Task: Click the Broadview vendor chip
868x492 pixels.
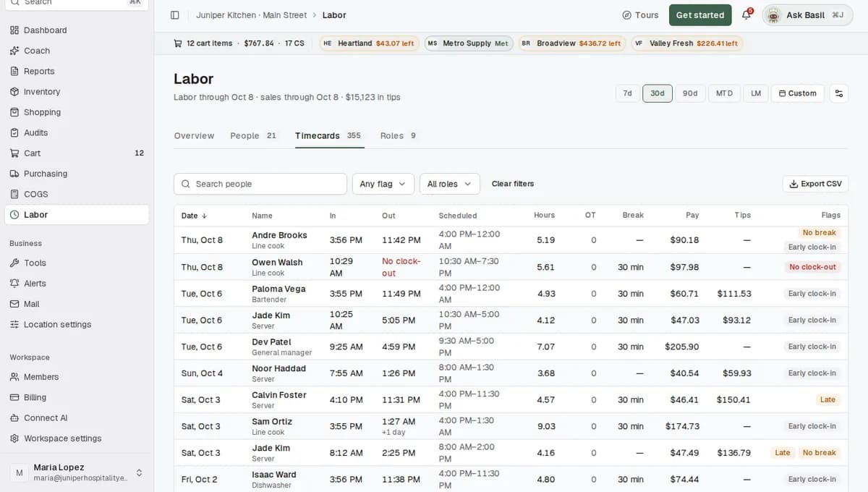Action: click(x=571, y=43)
